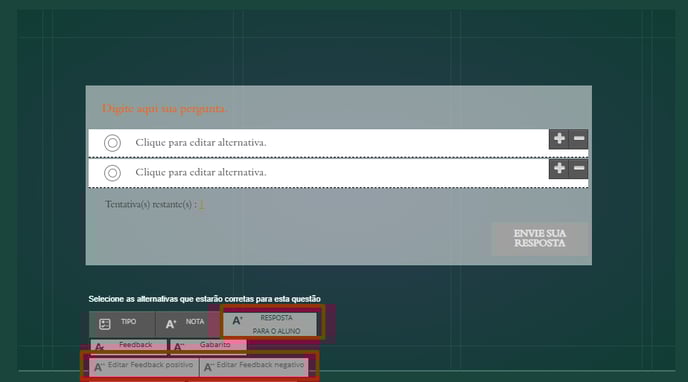
Task: Click the Gabarito text icon
Action: click(x=179, y=347)
